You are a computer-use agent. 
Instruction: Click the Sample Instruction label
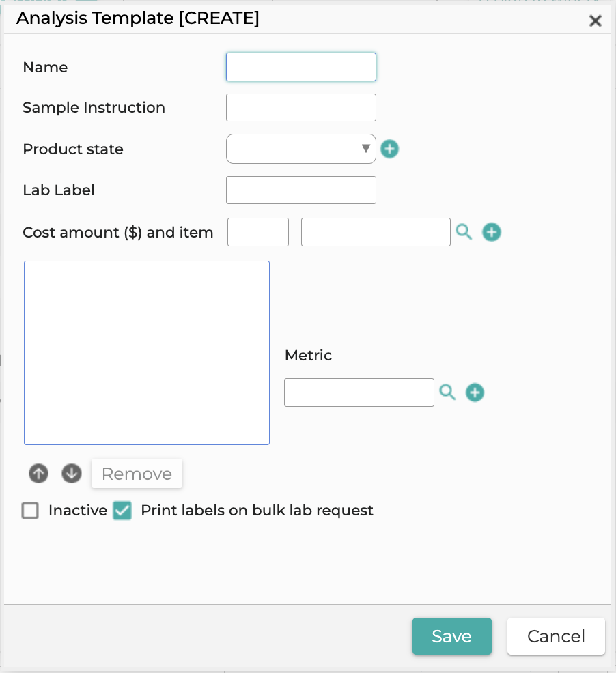point(94,107)
